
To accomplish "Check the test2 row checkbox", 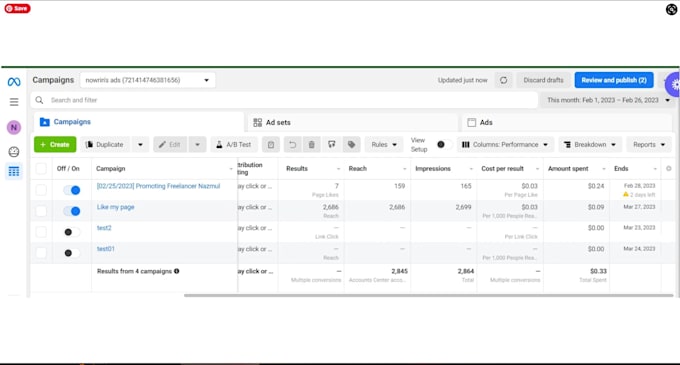I will point(41,232).
